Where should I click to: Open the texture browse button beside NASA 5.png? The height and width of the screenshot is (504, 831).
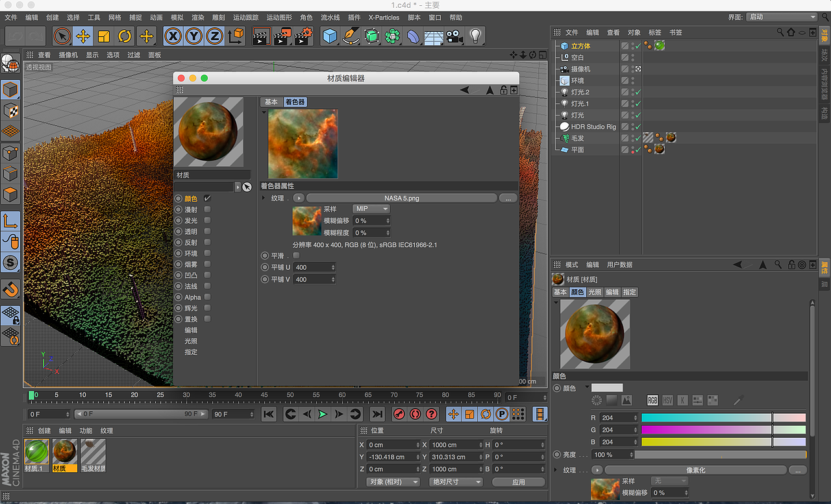pyautogui.click(x=508, y=198)
